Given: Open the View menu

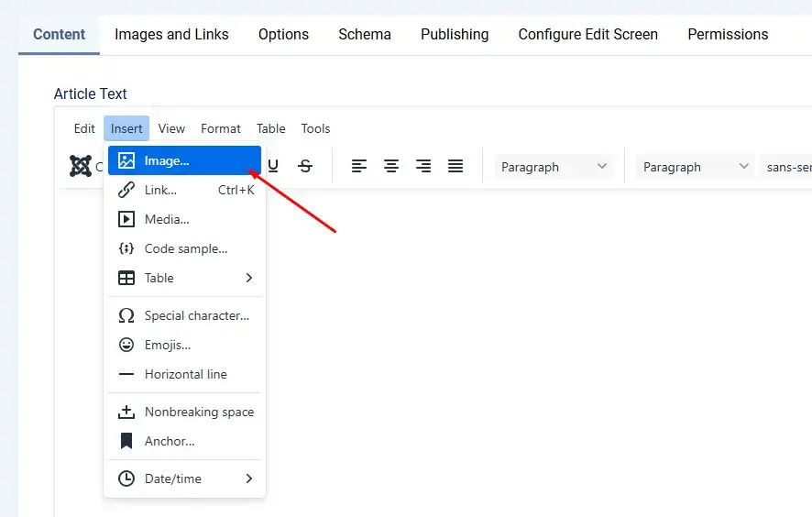Looking at the screenshot, I should pyautogui.click(x=171, y=128).
